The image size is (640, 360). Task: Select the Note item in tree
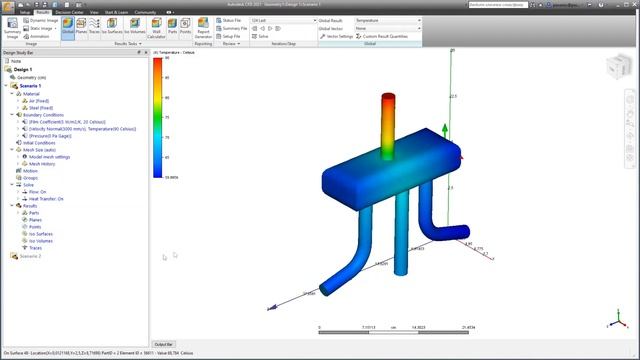coord(16,61)
